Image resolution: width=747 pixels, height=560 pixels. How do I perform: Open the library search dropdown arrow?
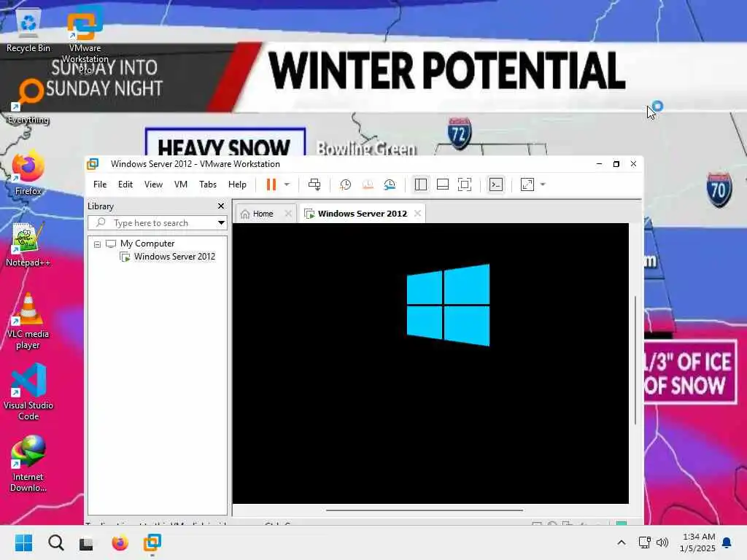[x=221, y=223]
